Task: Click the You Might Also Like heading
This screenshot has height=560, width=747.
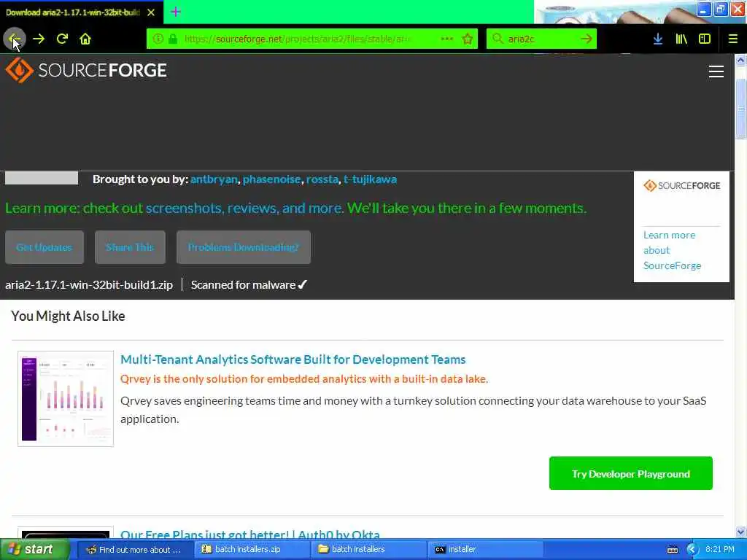Action: [x=68, y=316]
